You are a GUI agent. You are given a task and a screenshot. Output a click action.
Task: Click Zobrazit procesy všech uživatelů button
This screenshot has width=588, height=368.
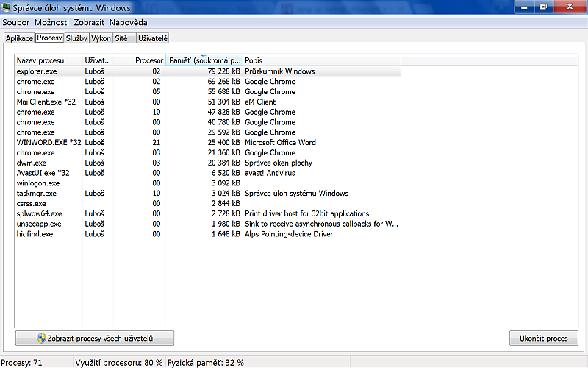point(95,339)
